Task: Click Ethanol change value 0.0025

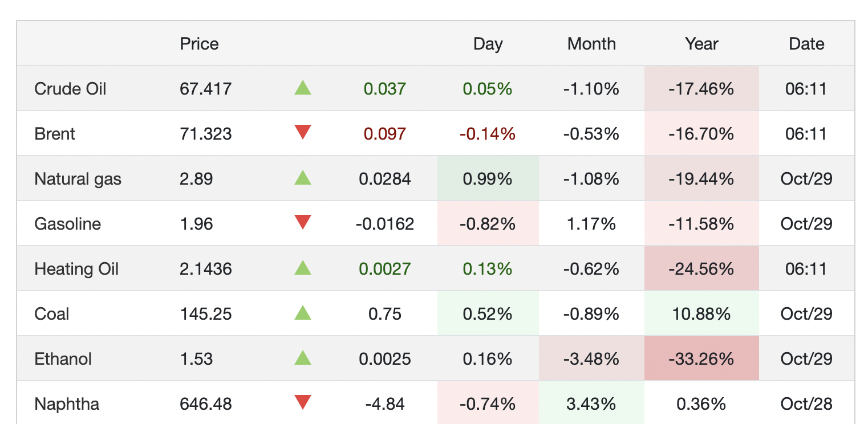Action: point(385,359)
